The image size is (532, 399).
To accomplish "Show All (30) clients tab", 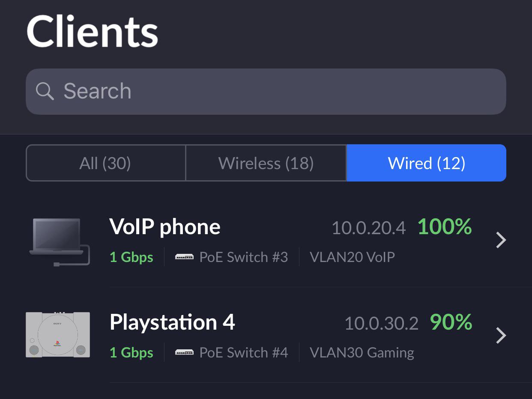I will point(105,163).
